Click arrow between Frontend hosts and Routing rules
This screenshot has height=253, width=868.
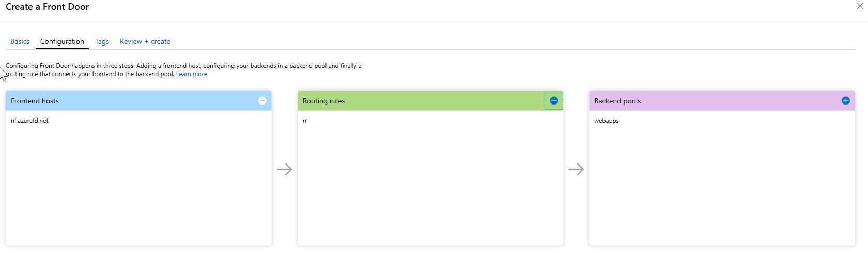point(285,169)
